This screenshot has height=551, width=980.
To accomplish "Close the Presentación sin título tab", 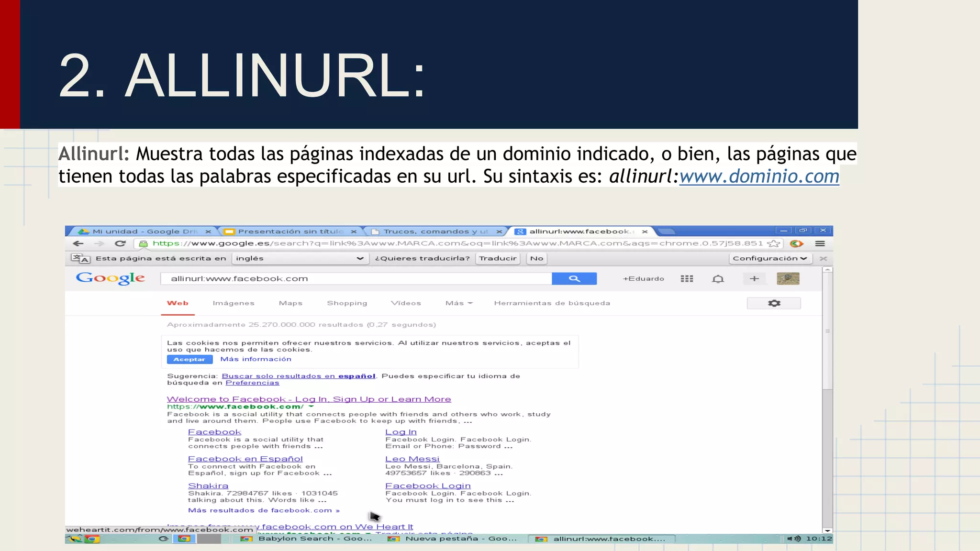I will pyautogui.click(x=354, y=231).
